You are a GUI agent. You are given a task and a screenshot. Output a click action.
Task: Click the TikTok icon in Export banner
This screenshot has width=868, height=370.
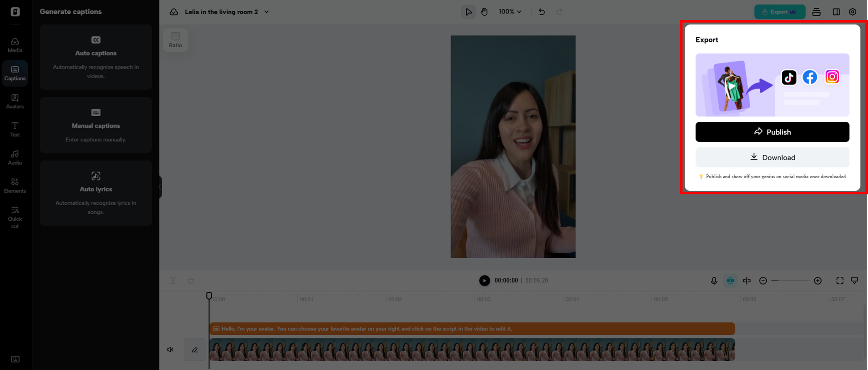click(x=789, y=77)
